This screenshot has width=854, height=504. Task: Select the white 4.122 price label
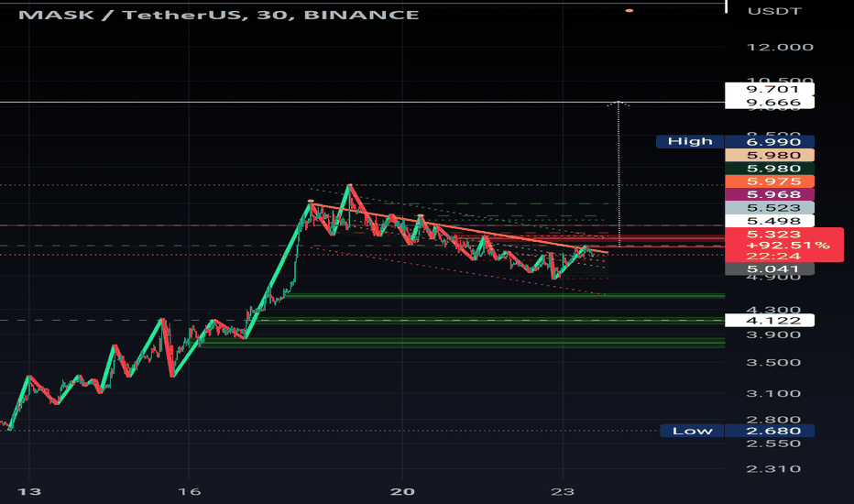770,321
